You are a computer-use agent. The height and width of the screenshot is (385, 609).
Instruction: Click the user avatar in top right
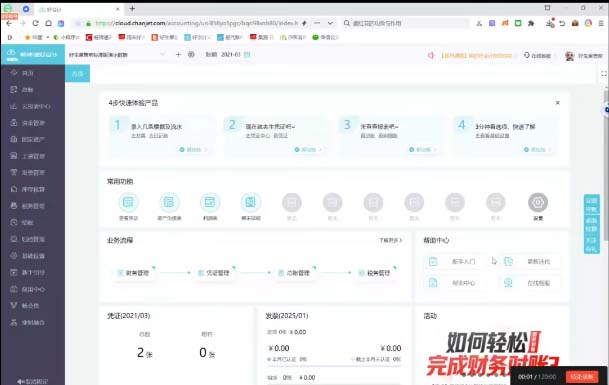[x=569, y=56]
